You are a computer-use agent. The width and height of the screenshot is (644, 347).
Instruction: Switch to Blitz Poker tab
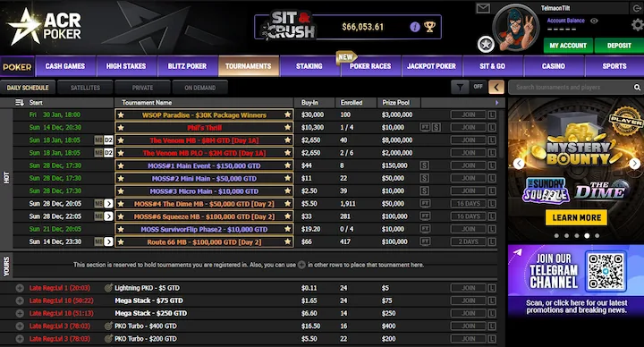click(187, 66)
